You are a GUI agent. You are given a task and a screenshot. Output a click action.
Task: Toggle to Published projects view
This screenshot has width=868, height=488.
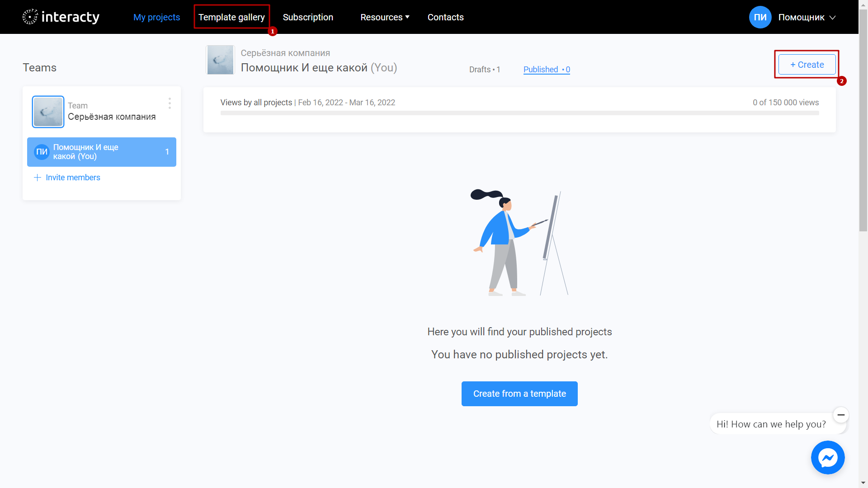pos(546,69)
